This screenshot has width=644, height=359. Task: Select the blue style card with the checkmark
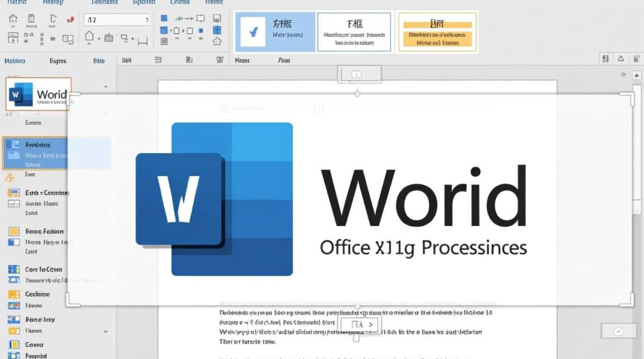point(275,32)
